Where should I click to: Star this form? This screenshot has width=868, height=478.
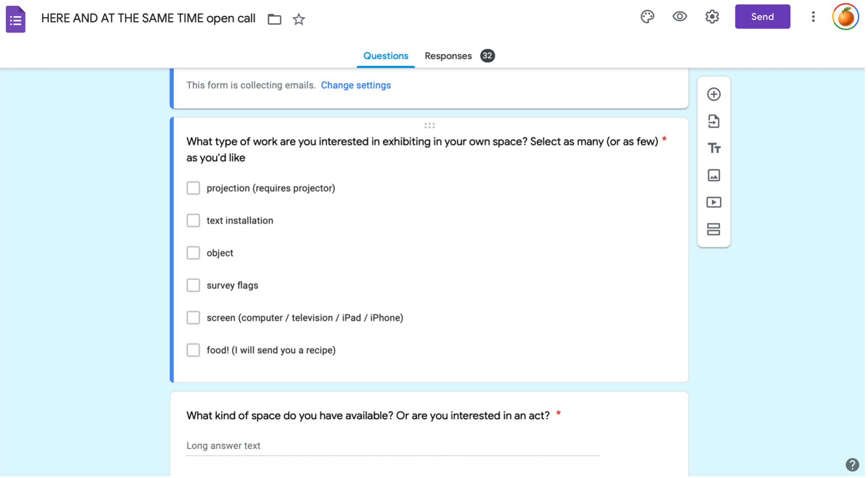[299, 19]
